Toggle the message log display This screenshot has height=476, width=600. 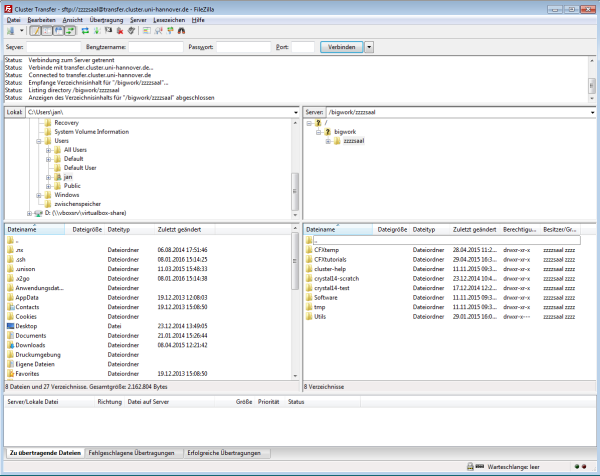36,31
